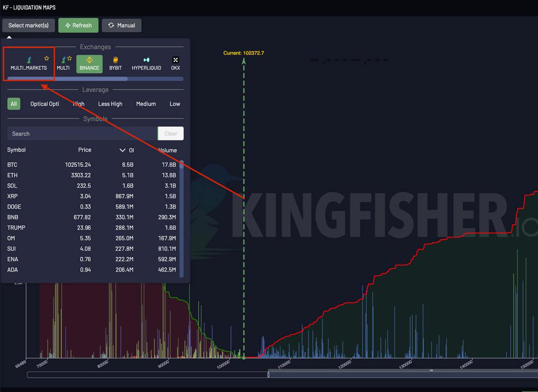Select the ETH symbol row
The height and width of the screenshot is (392, 538).
point(92,175)
